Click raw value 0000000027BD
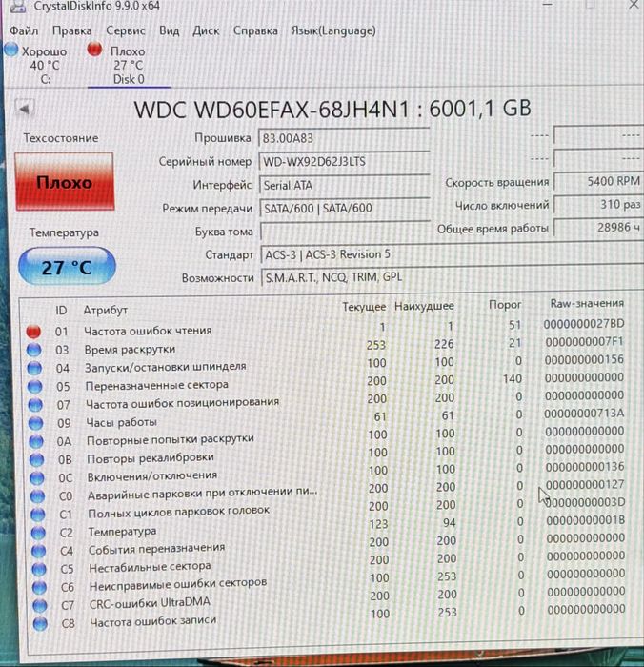The height and width of the screenshot is (667, 644). click(x=584, y=324)
